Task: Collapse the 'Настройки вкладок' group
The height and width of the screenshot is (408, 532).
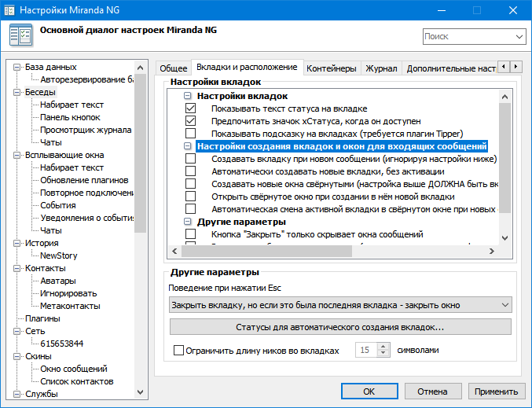Action: click(188, 96)
